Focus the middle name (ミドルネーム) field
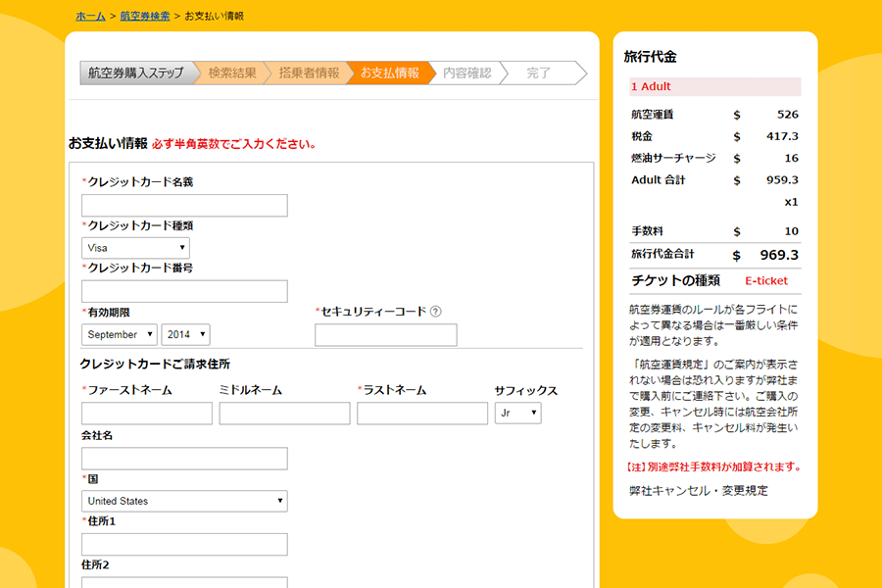The width and height of the screenshot is (882, 588). [x=284, y=413]
